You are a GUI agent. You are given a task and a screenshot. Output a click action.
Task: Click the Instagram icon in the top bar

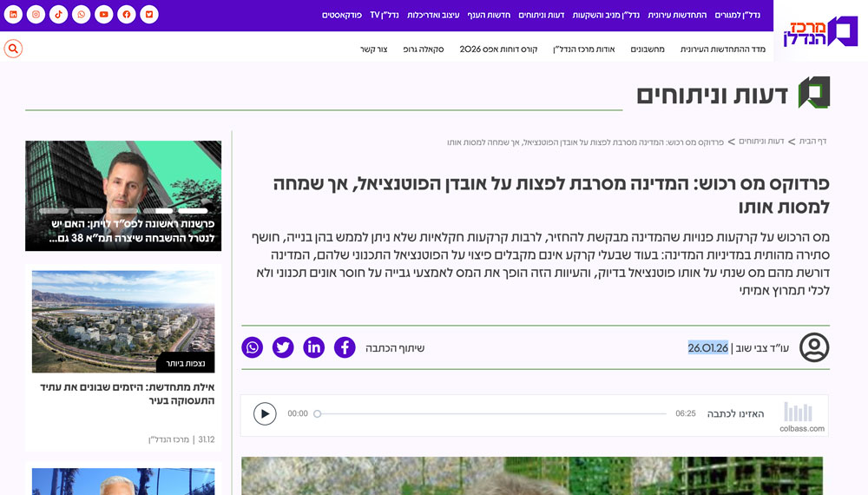coord(36,15)
